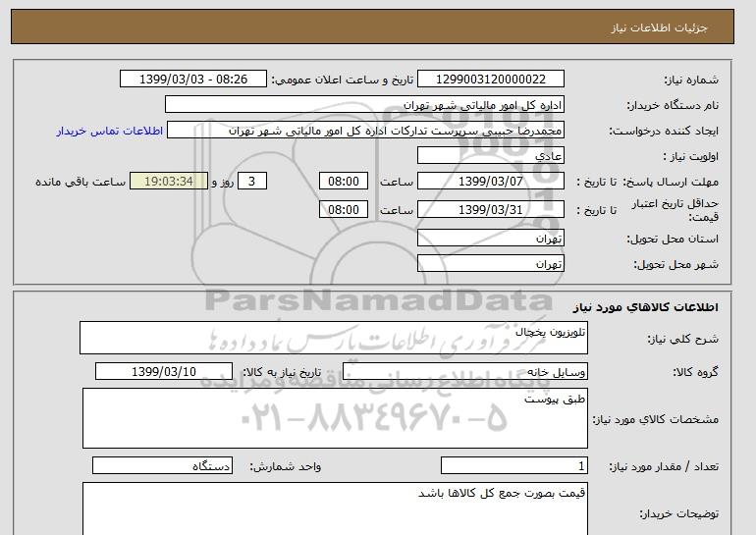Click the شرح کلی نیاز label
Image resolution: width=756 pixels, height=535 pixels.
(x=682, y=339)
